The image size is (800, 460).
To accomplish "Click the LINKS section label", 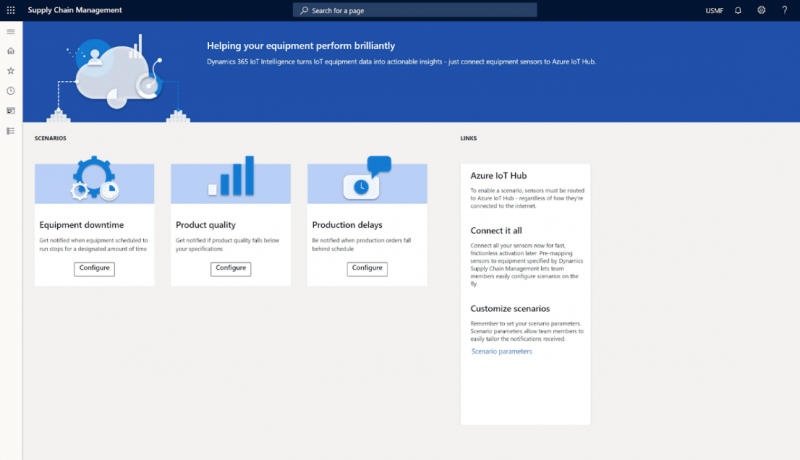I will click(469, 138).
